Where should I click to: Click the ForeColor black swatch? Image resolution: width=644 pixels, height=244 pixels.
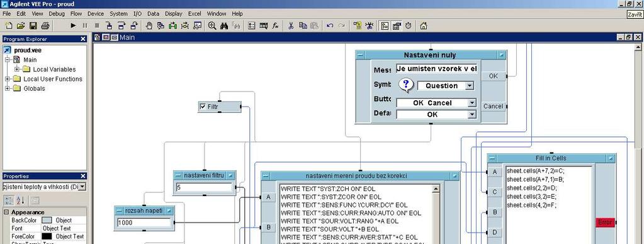[x=47, y=236]
